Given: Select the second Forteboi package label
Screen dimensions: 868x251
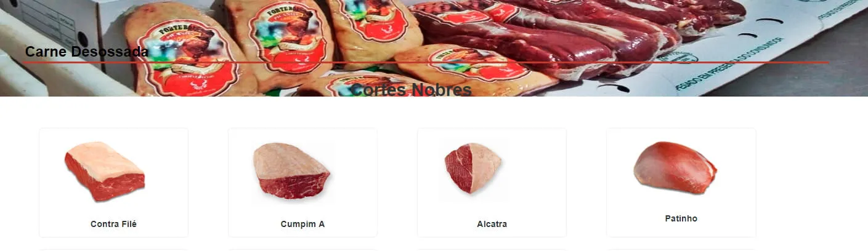Looking at the screenshot, I should pyautogui.click(x=287, y=37).
